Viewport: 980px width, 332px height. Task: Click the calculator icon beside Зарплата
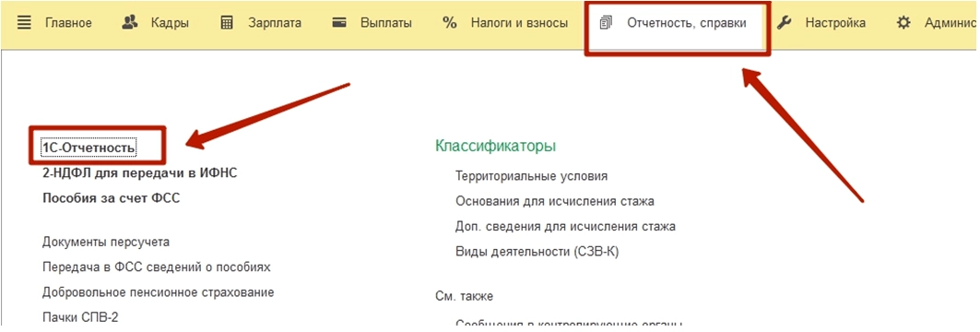[x=227, y=23]
